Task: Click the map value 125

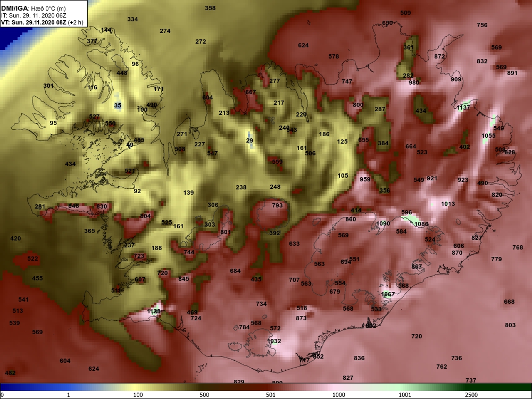Action: coord(342,141)
